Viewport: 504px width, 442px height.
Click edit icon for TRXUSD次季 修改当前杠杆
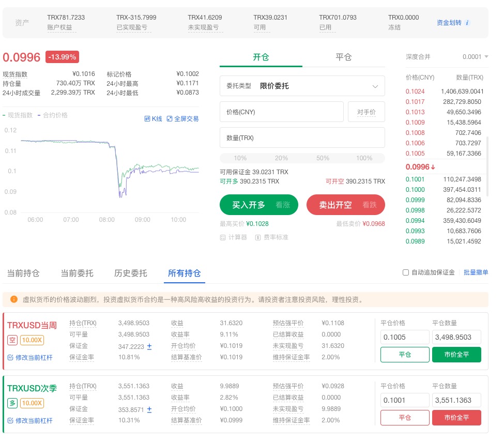point(10,420)
